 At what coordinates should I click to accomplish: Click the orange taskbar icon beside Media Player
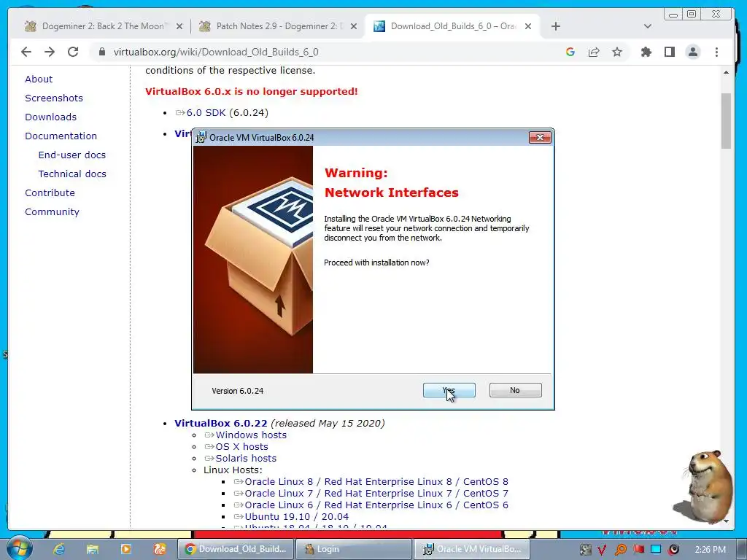[x=160, y=549]
